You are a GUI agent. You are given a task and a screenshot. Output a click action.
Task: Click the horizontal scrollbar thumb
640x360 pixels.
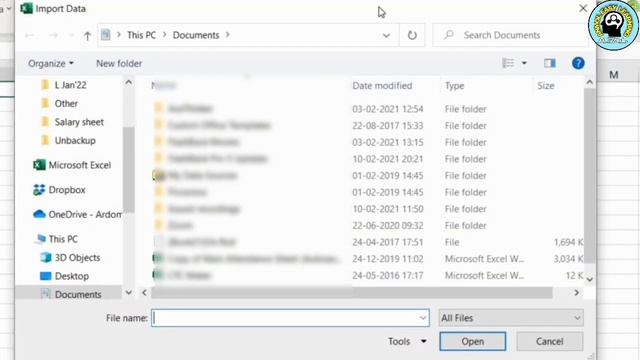352,293
